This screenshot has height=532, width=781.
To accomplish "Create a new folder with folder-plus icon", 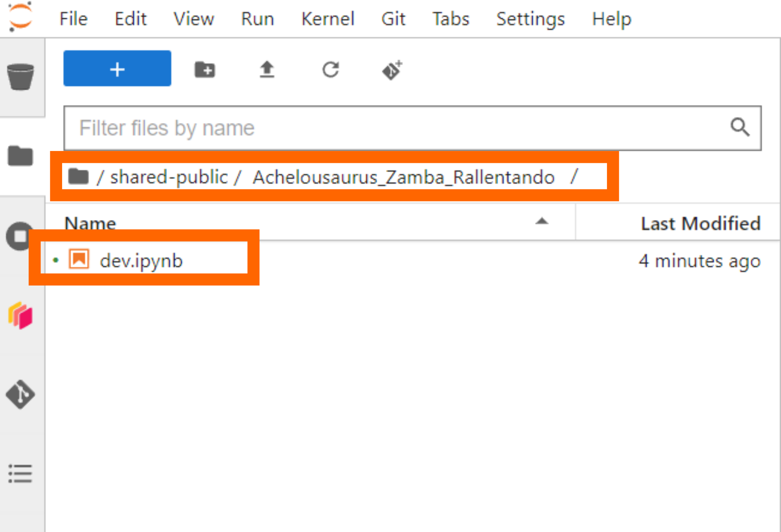I will tap(205, 70).
